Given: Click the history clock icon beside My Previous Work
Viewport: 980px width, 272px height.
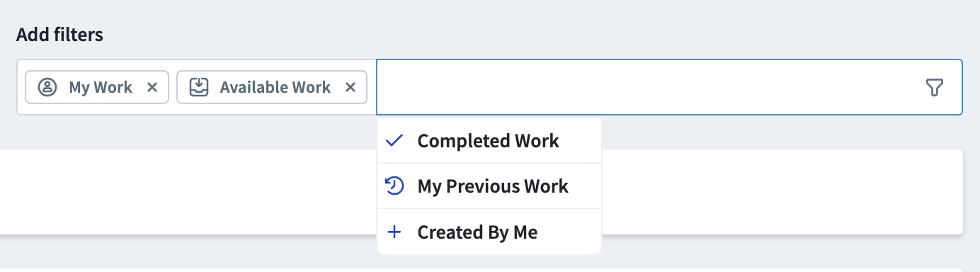Looking at the screenshot, I should [394, 186].
